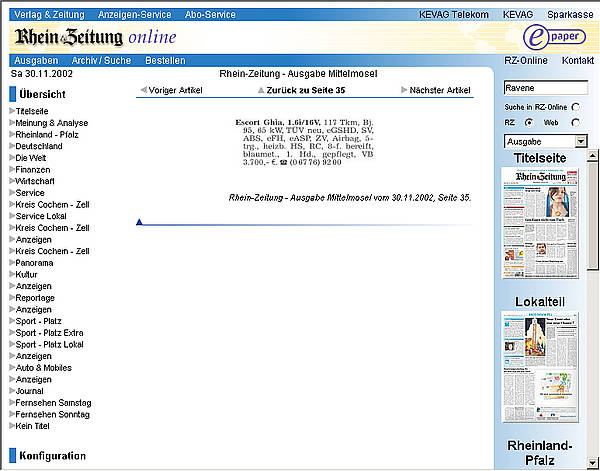Click the thumbnail panel scrollbar thumb

[592, 215]
